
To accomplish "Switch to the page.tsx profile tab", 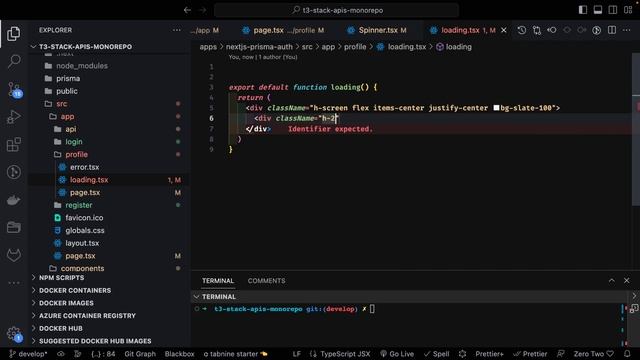I will pos(283,30).
